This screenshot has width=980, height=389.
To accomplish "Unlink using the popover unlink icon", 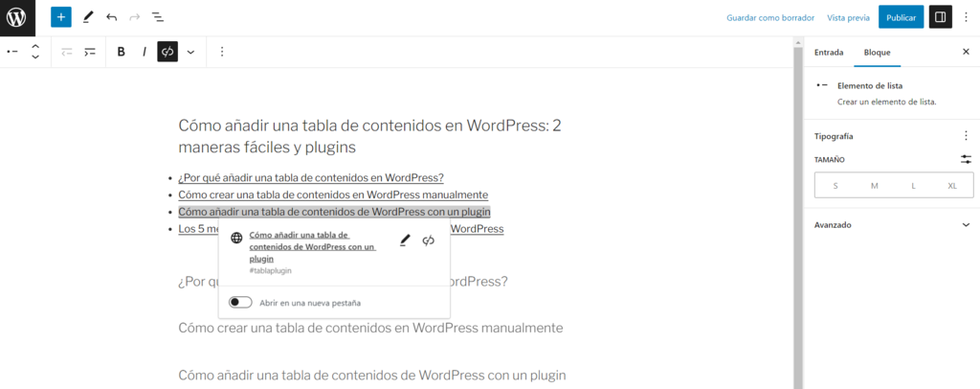I will tap(428, 240).
